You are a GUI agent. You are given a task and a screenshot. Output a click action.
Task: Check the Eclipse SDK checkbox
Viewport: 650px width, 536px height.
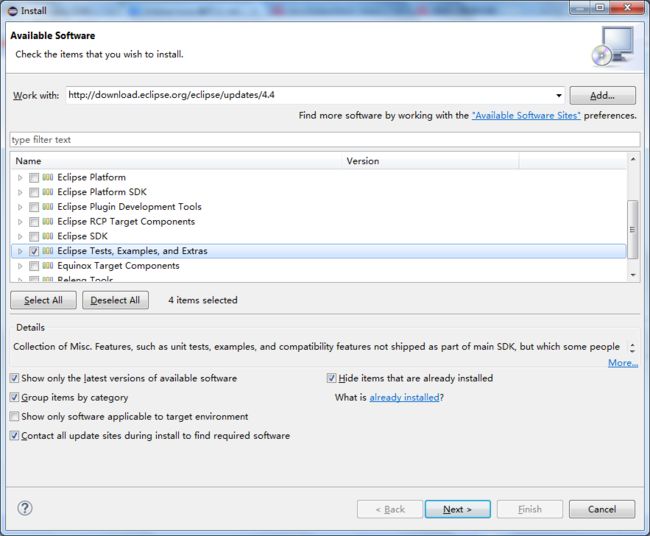[34, 237]
